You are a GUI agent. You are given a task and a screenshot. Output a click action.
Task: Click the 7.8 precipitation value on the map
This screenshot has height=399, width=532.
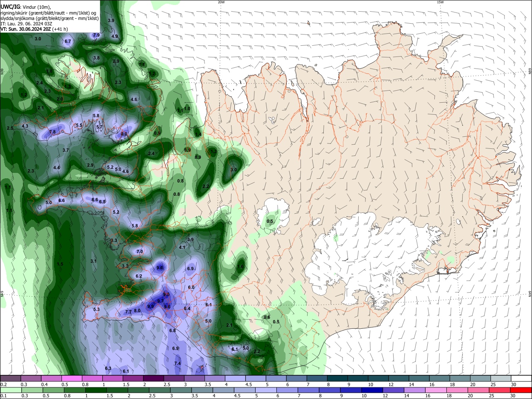coord(52,132)
